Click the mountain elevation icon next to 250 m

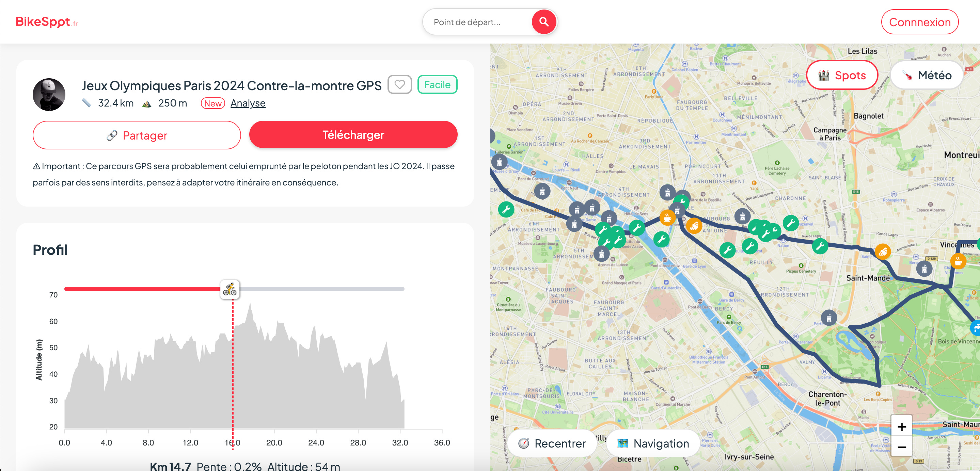tap(146, 103)
